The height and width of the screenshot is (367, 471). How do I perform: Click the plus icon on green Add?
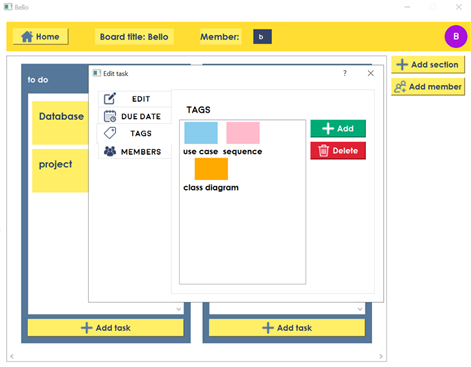[328, 128]
